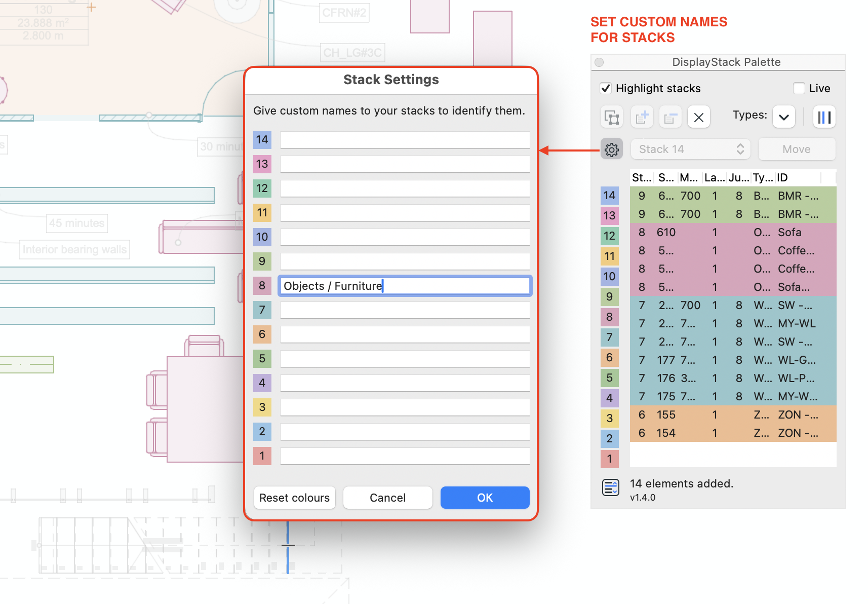Click the ID column header
Viewport: 868px width, 604px height.
coord(798,178)
